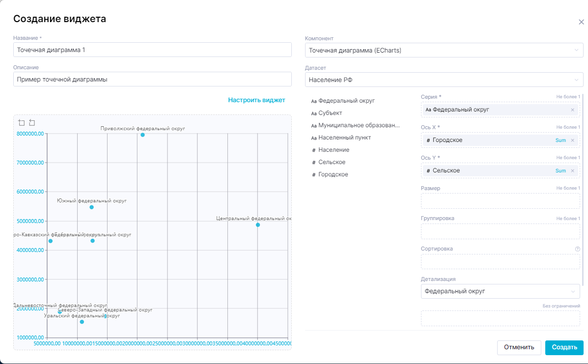This screenshot has height=364, width=588.
Task: Select the Федеральный округ dataset field in list
Action: pyautogui.click(x=343, y=101)
